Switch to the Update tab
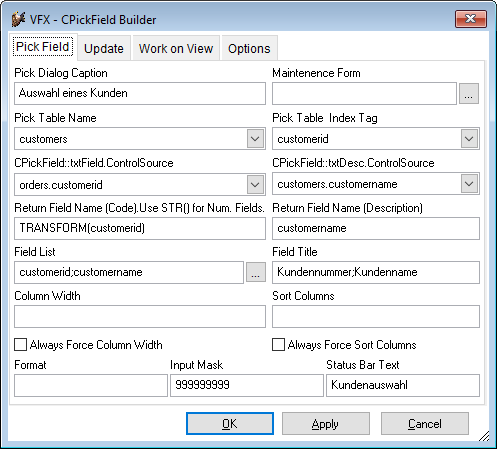This screenshot has width=497, height=449. tap(104, 49)
